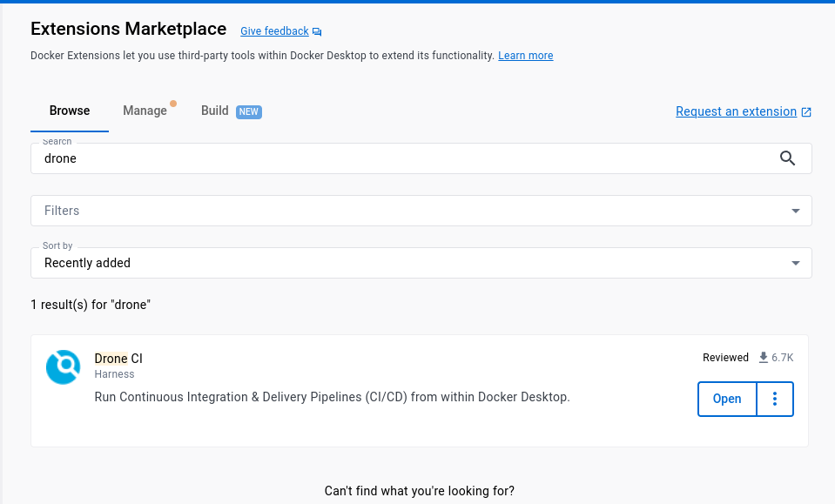Click the download count icon
The width and height of the screenshot is (835, 504).
pyautogui.click(x=763, y=357)
